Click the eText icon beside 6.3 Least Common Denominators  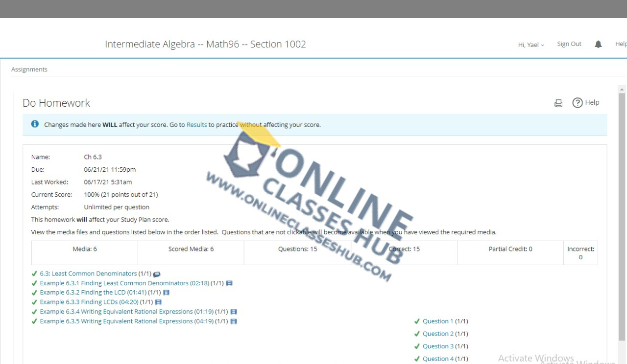pos(157,274)
